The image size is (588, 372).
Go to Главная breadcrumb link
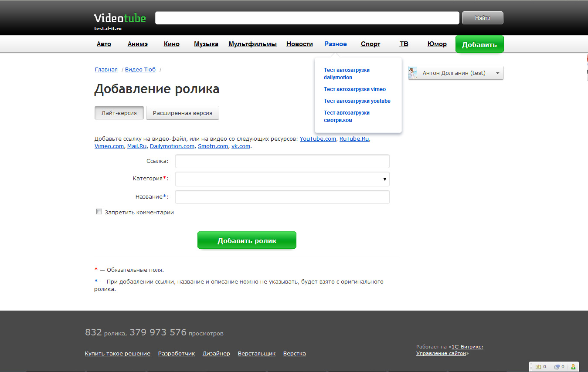106,70
